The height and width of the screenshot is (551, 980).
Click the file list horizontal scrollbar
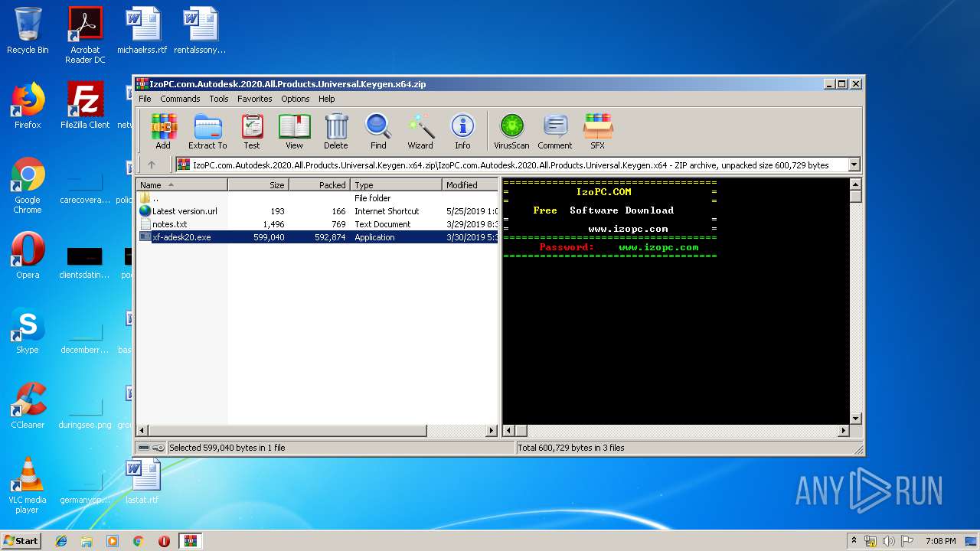(x=287, y=431)
